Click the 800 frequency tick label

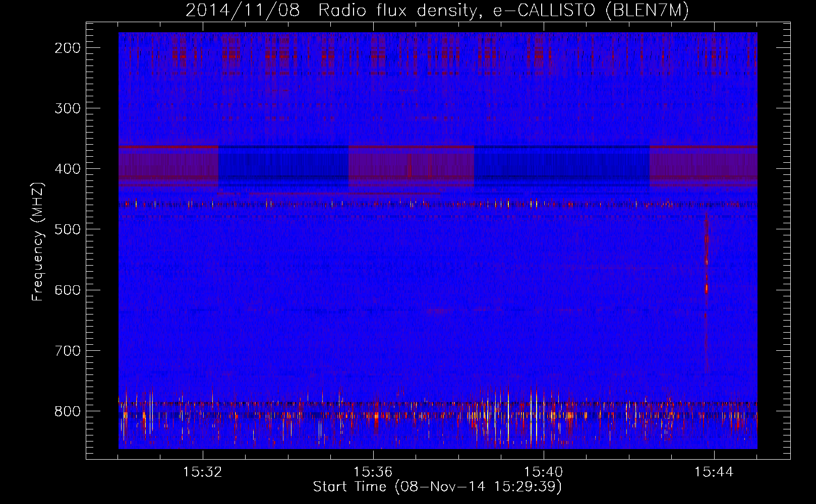(x=68, y=411)
